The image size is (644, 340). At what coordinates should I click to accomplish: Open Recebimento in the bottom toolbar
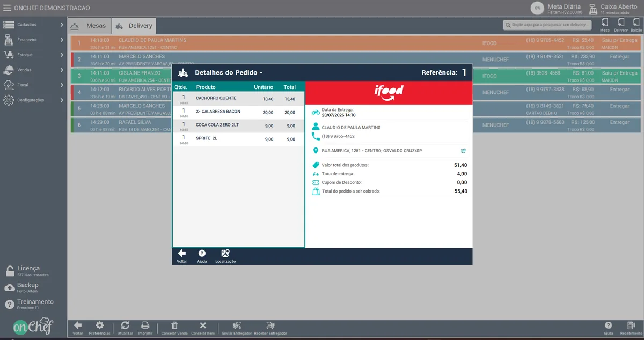point(631,328)
